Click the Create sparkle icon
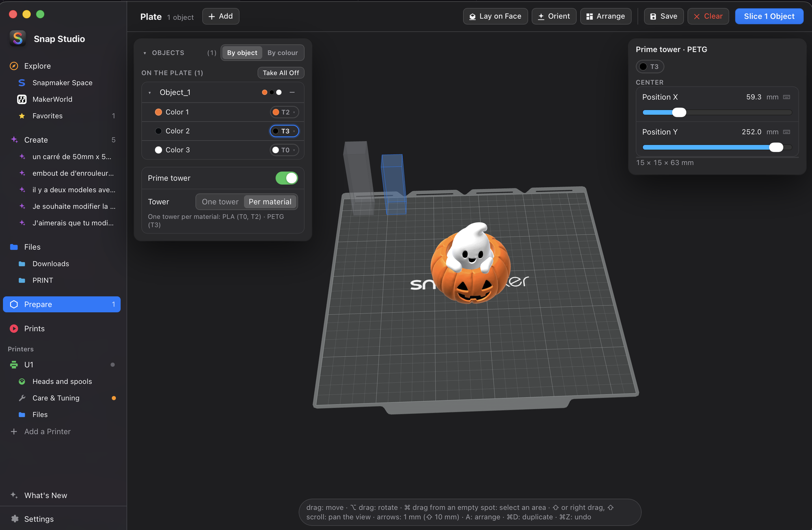This screenshot has width=812, height=530. click(x=14, y=140)
